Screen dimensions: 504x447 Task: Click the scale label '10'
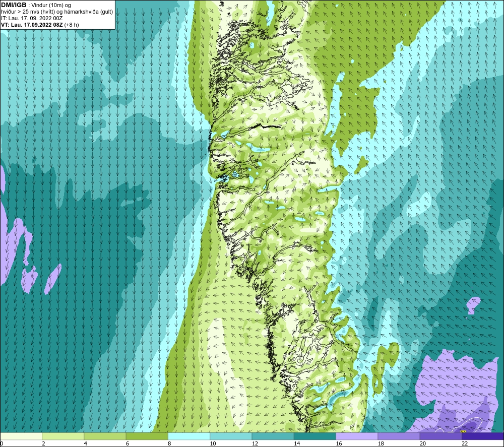[213, 443]
